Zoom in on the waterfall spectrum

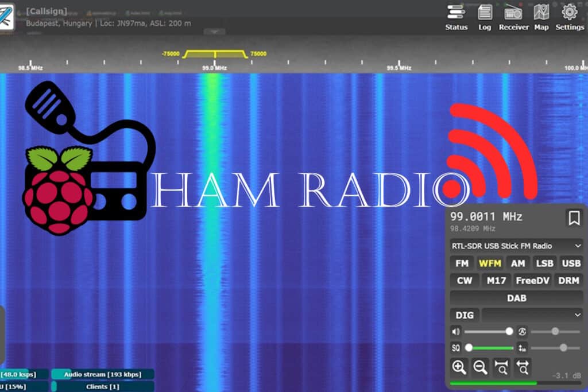(458, 367)
